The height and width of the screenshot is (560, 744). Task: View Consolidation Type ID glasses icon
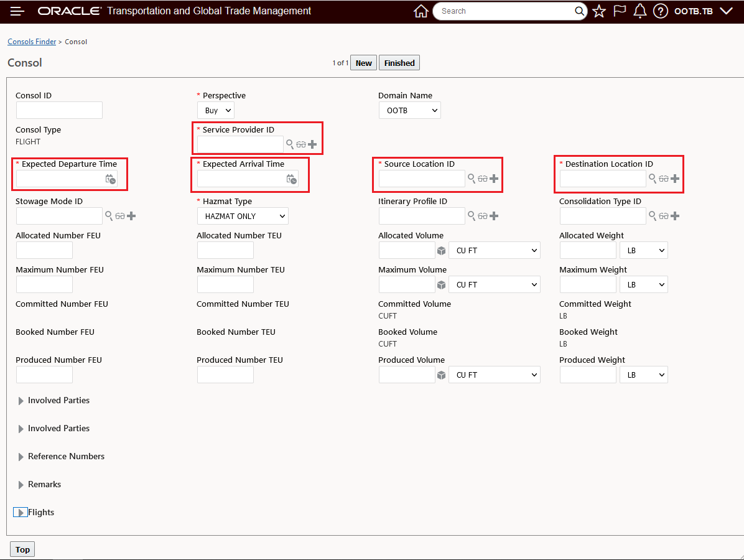664,216
